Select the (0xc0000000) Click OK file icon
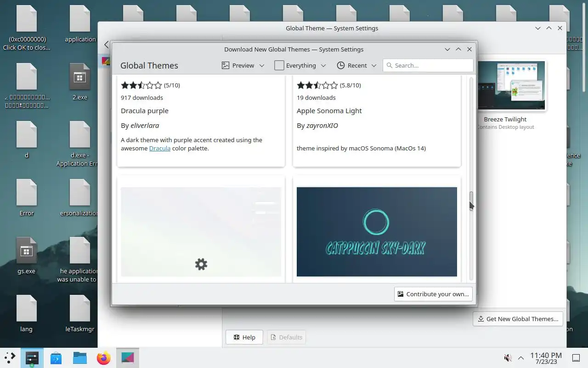Image resolution: width=588 pixels, height=368 pixels. tap(27, 28)
